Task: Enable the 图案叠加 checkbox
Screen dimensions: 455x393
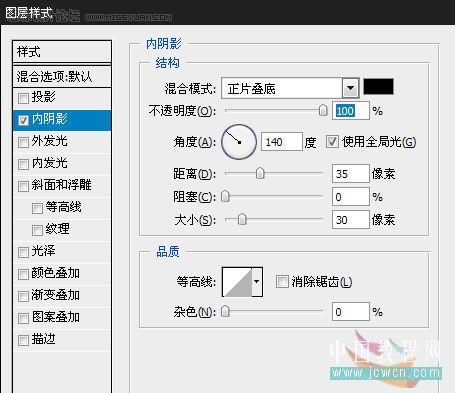Action: 23,318
